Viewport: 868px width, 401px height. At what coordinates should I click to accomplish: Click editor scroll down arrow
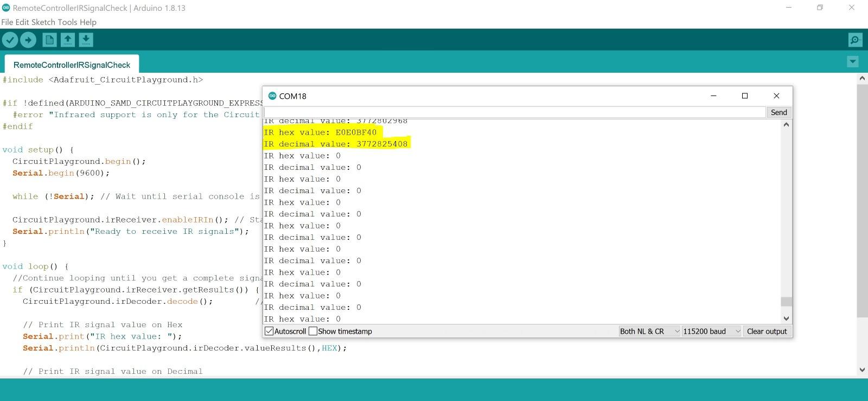coord(862,370)
